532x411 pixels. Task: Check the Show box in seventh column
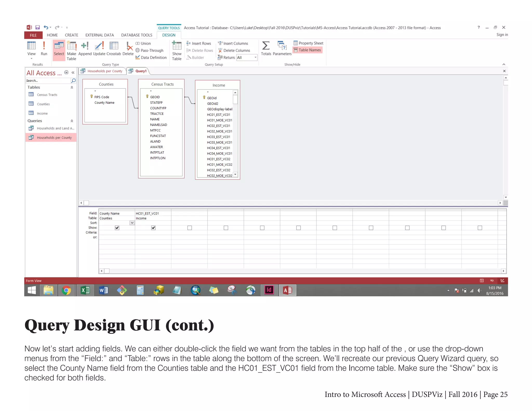335,228
